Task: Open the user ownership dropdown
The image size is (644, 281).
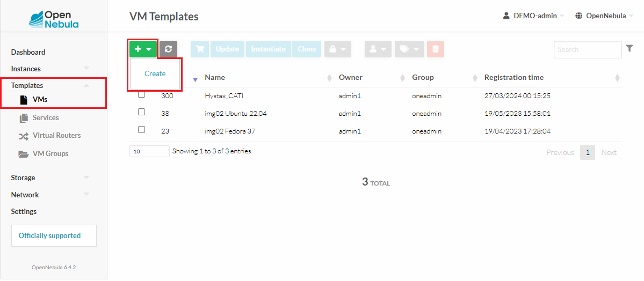Action: [x=378, y=49]
